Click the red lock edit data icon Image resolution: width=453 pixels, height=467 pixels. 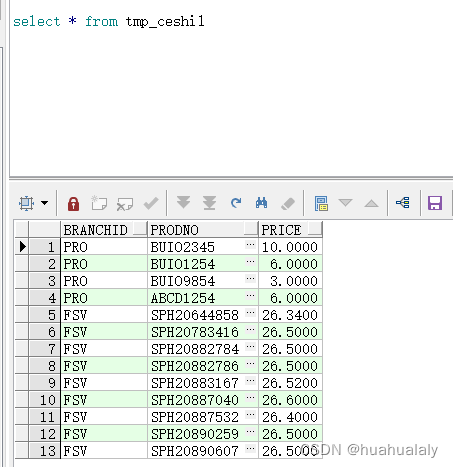[x=73, y=203]
